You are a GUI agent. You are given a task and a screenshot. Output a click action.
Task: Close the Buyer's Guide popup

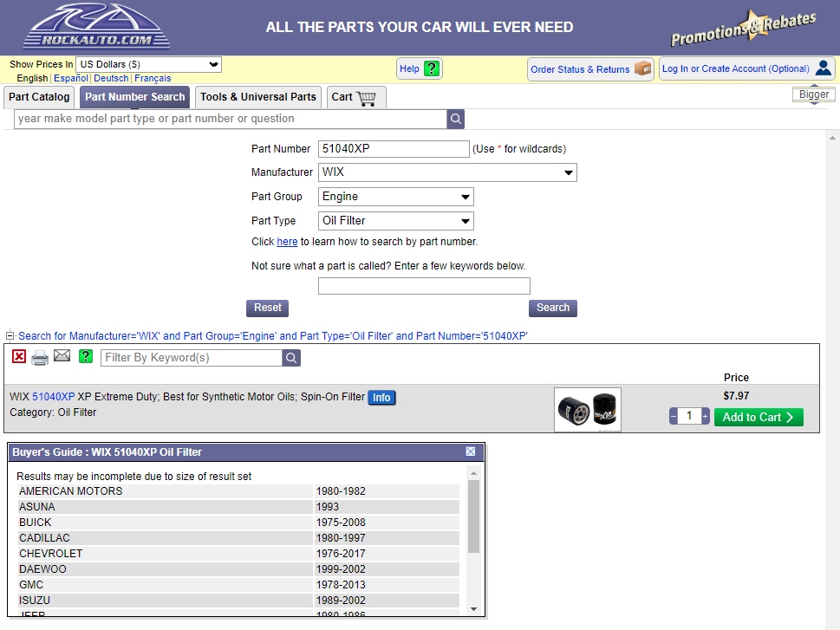471,451
